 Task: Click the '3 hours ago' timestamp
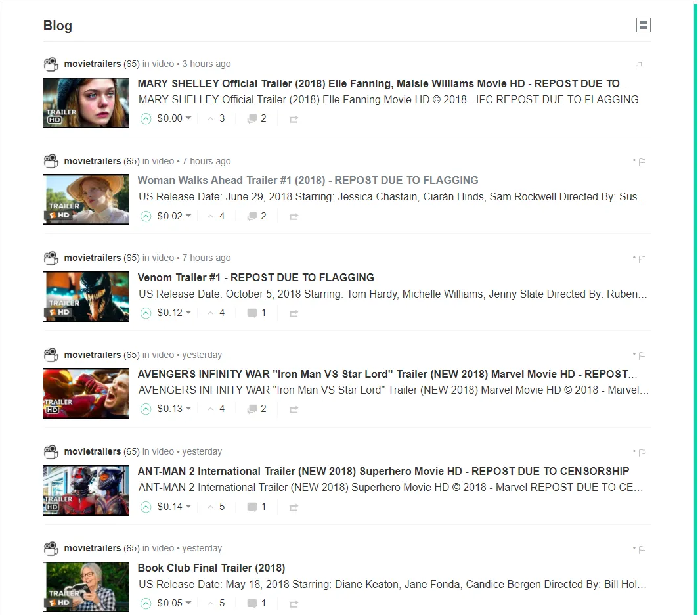pyautogui.click(x=206, y=64)
